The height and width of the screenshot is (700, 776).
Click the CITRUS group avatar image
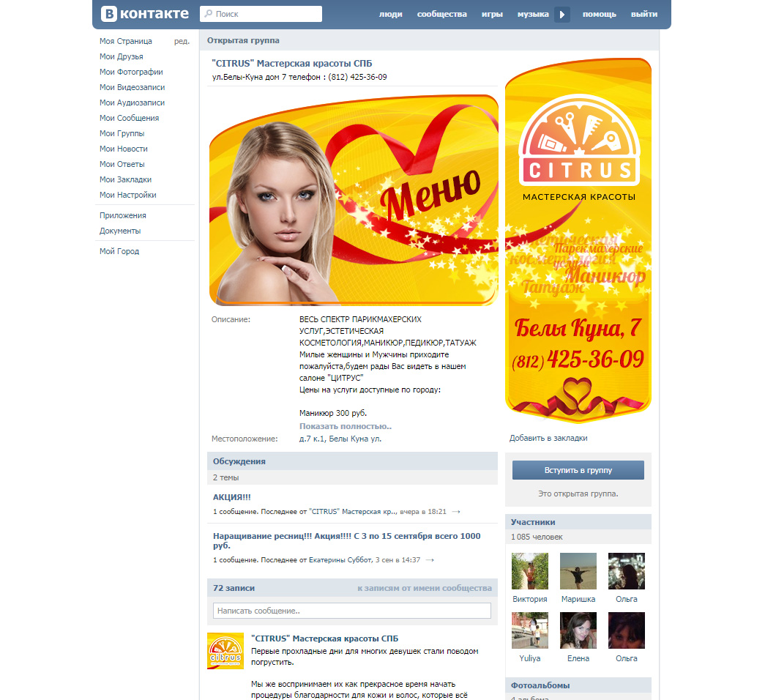point(578,241)
